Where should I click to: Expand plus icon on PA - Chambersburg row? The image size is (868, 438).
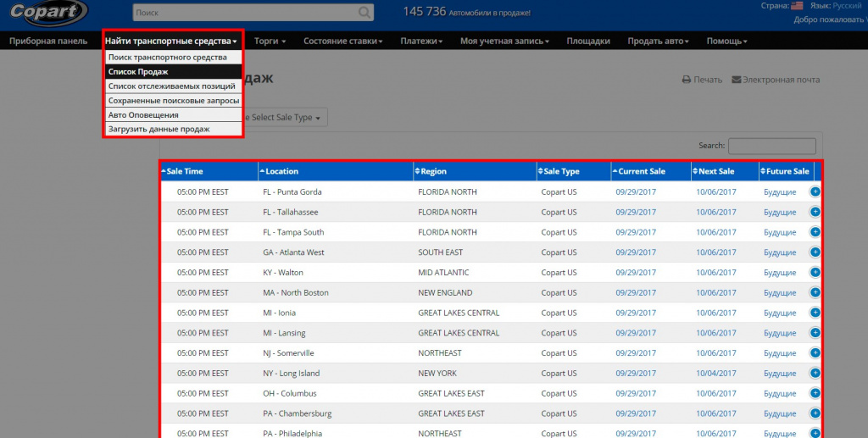[815, 413]
